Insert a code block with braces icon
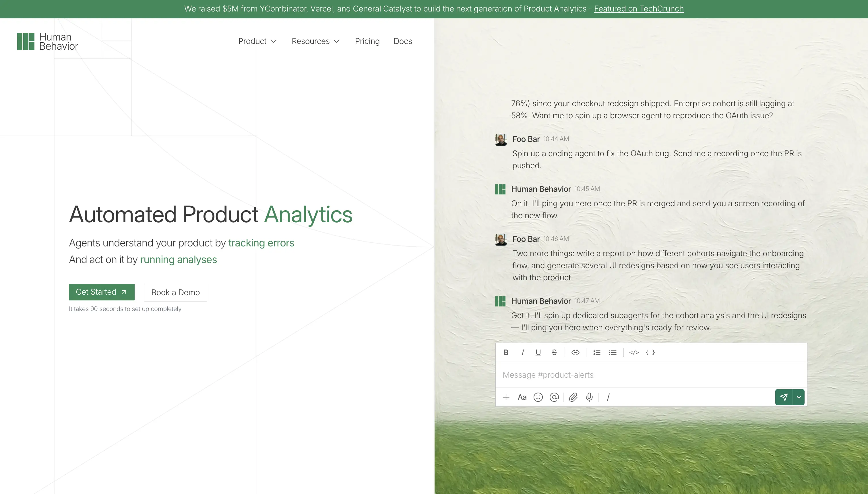 point(650,352)
